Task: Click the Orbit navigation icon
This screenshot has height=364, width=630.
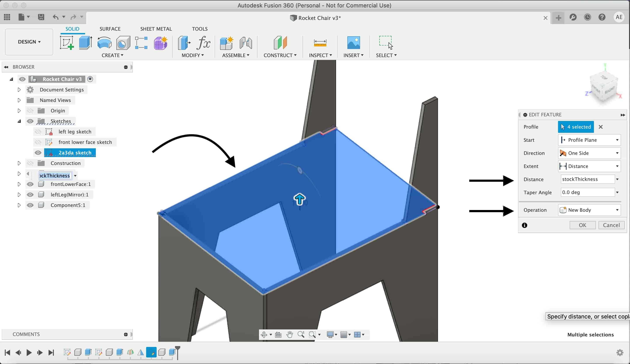Action: (264, 334)
